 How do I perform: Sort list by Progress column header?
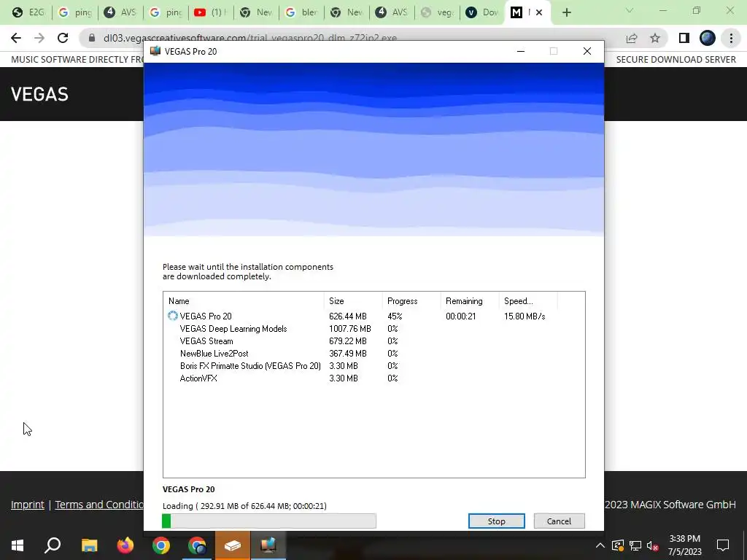(411, 301)
